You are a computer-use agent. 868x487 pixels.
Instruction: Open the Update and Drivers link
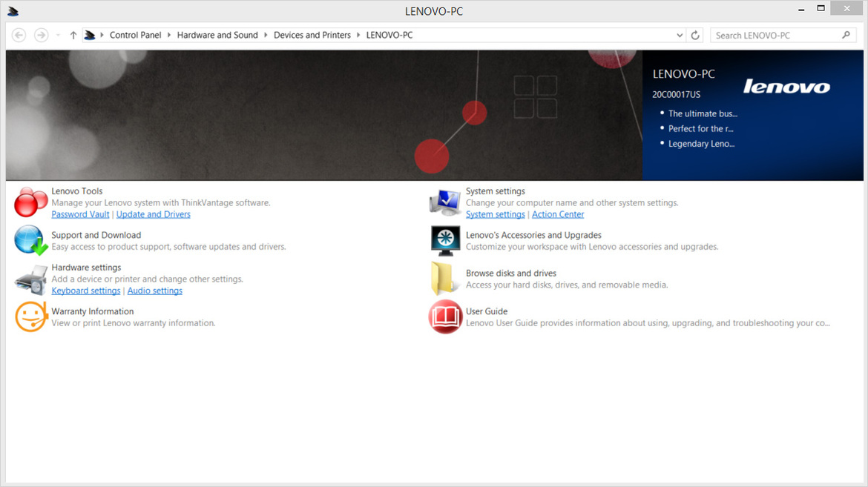154,214
